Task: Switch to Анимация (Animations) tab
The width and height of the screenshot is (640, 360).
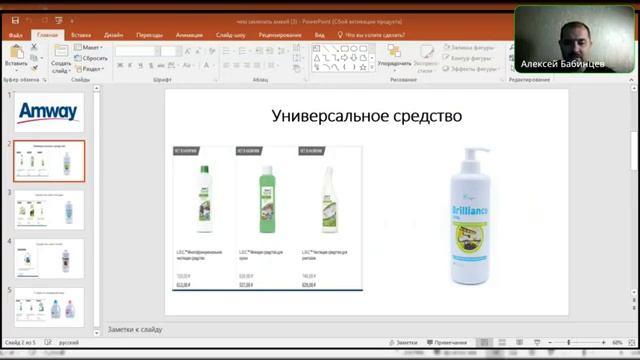Action: click(x=189, y=35)
